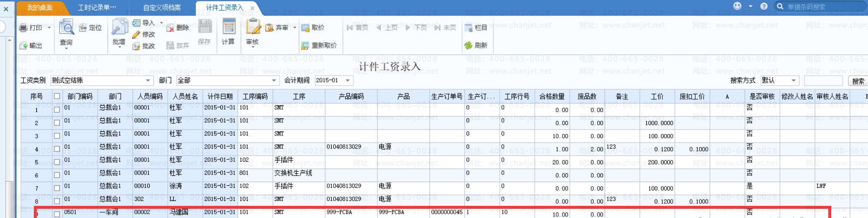
Task: Switch to the 自定义项档案 tab
Action: [162, 8]
